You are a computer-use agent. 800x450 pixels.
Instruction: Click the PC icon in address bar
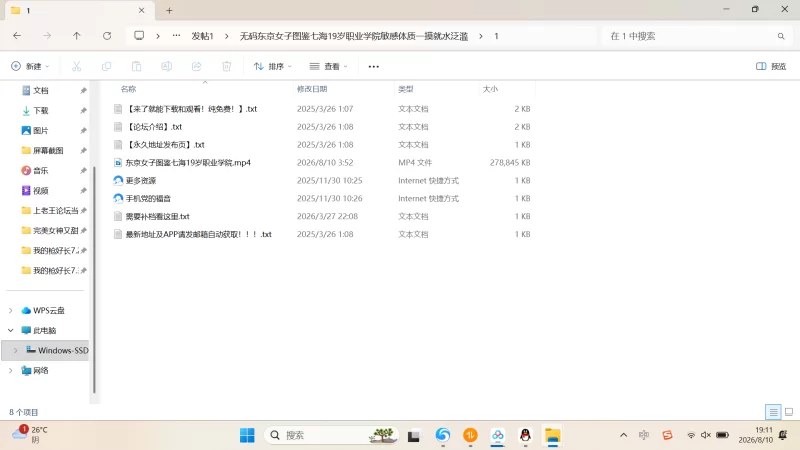tap(139, 36)
